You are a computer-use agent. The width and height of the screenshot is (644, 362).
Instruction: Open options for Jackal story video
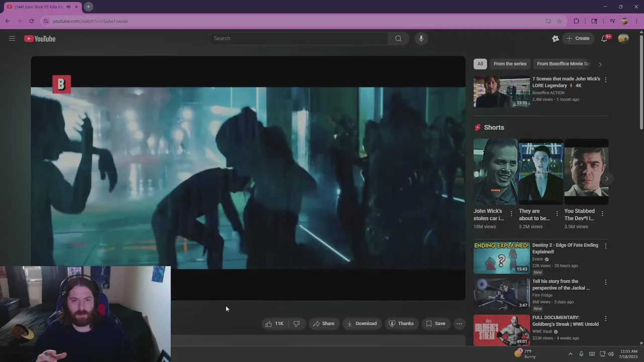click(606, 283)
